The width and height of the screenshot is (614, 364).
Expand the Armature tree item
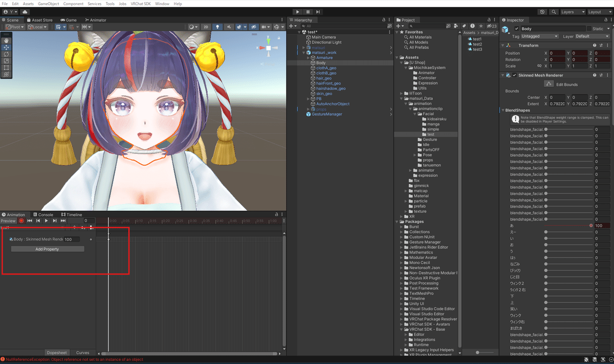tap(308, 58)
